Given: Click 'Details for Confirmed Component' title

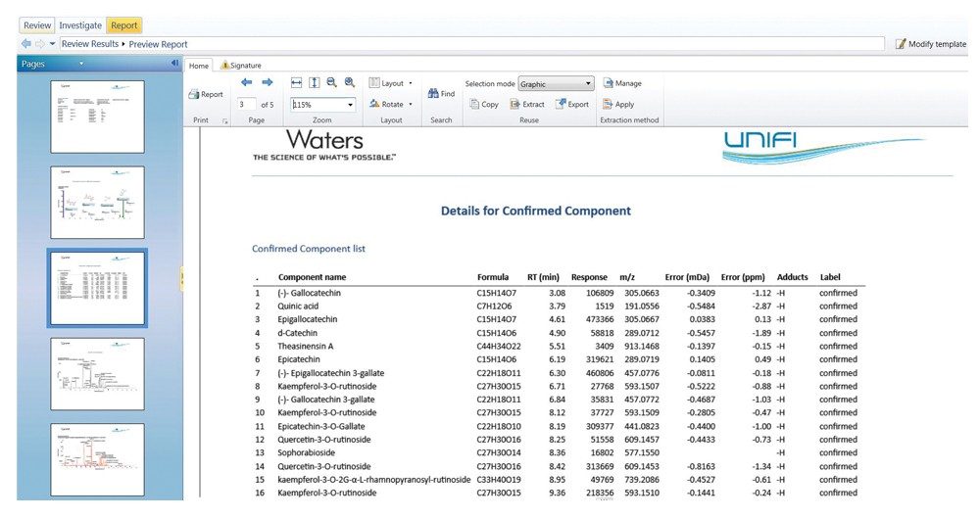Looking at the screenshot, I should 536,212.
